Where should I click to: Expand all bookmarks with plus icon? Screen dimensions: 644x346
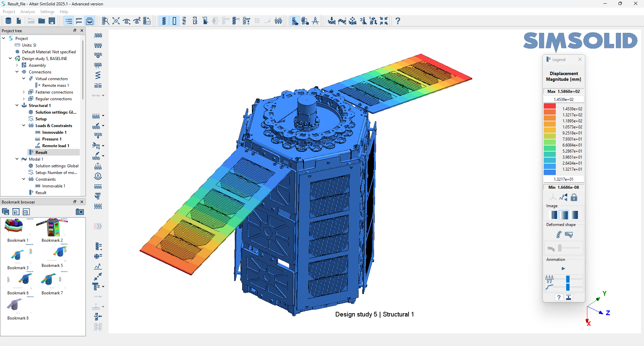pos(16,212)
